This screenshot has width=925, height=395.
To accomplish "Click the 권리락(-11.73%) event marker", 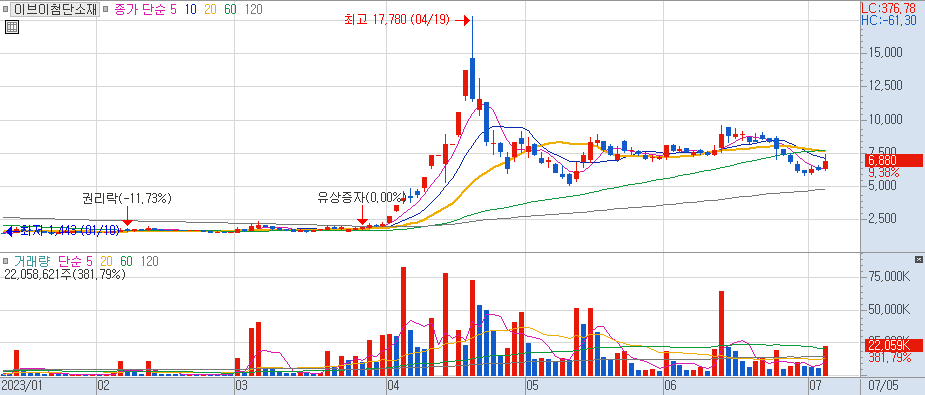I will 126,198.
